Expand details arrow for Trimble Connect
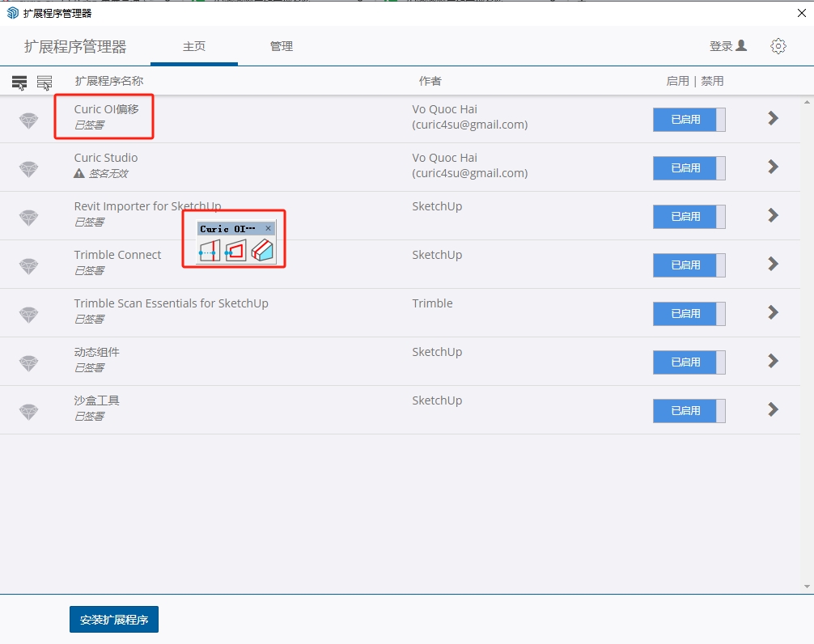The height and width of the screenshot is (644, 814). click(773, 264)
